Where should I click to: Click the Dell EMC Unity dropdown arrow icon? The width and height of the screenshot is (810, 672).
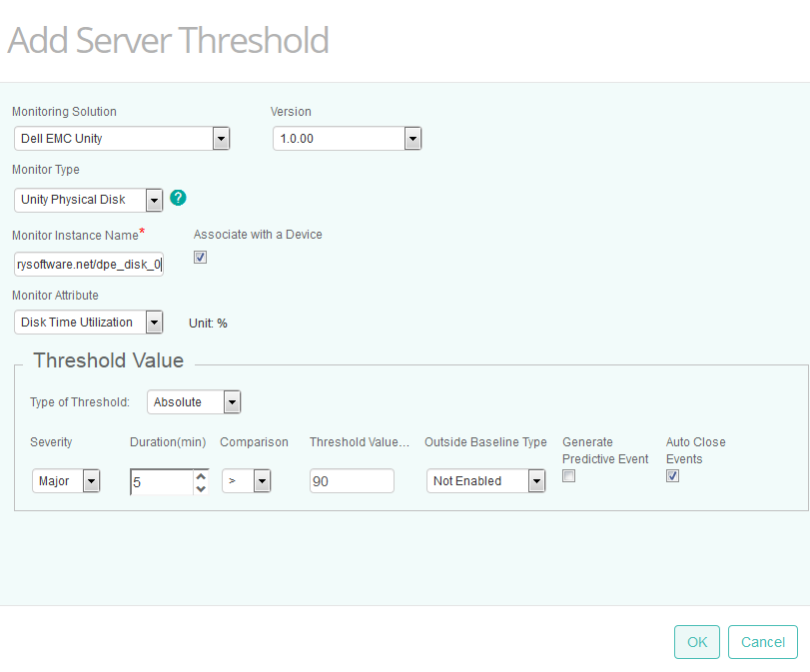click(221, 138)
